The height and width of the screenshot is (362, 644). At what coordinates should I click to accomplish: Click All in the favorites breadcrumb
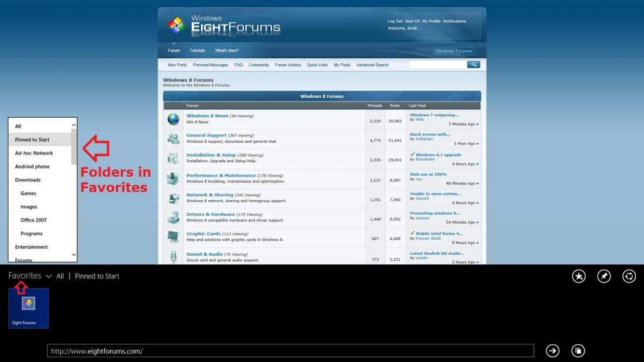[x=60, y=276]
